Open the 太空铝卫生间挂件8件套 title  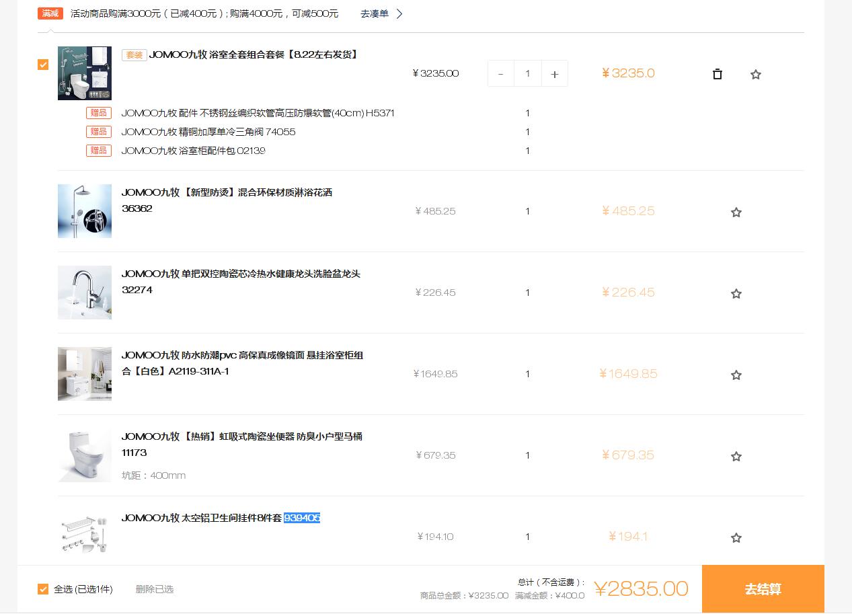(x=221, y=518)
